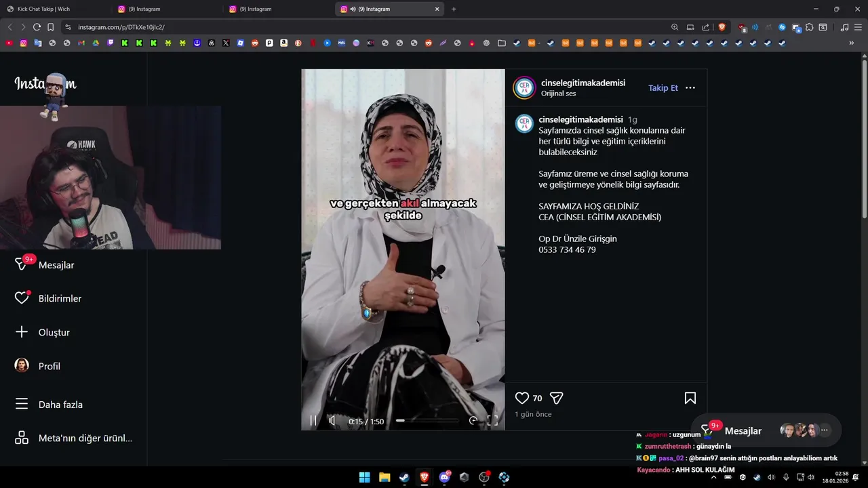Open a new browser tab

(x=454, y=9)
